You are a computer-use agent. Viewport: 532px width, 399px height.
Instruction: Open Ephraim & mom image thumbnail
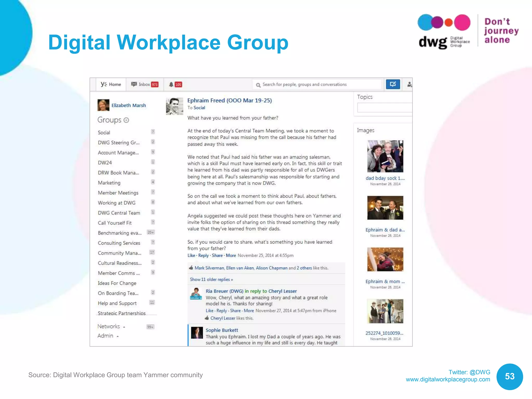coord(385,259)
